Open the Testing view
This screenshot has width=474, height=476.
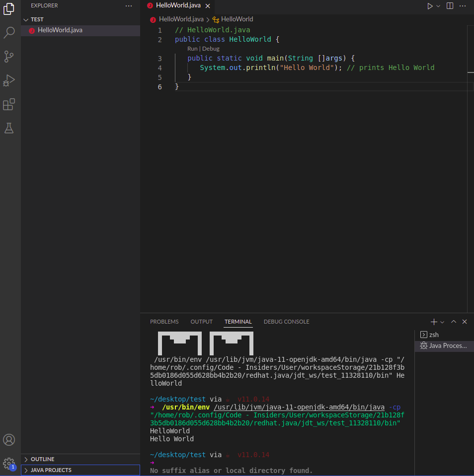pyautogui.click(x=9, y=128)
